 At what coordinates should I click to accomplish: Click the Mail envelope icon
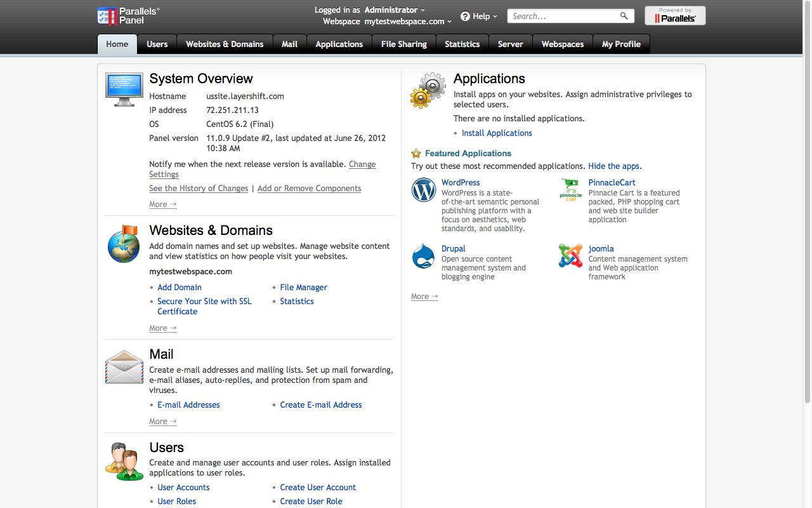point(124,367)
